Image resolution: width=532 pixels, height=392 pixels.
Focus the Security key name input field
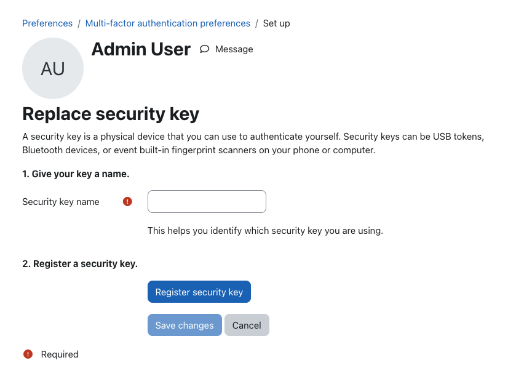coord(207,202)
